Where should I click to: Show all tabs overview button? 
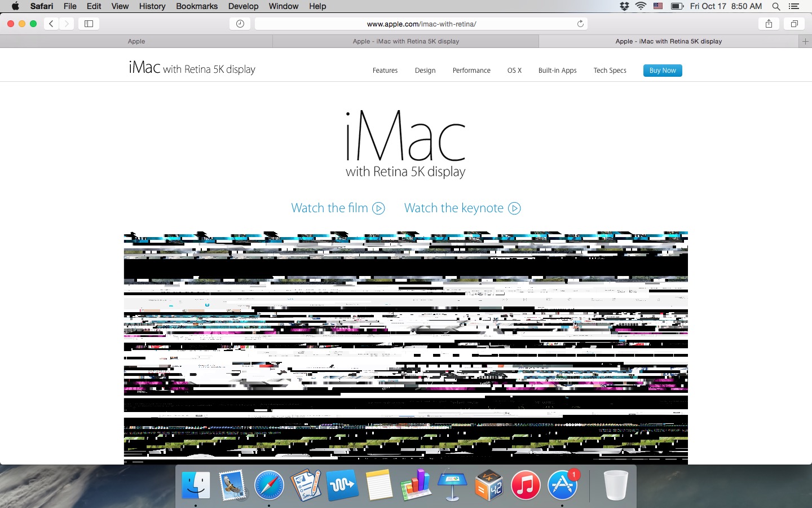pyautogui.click(x=794, y=24)
